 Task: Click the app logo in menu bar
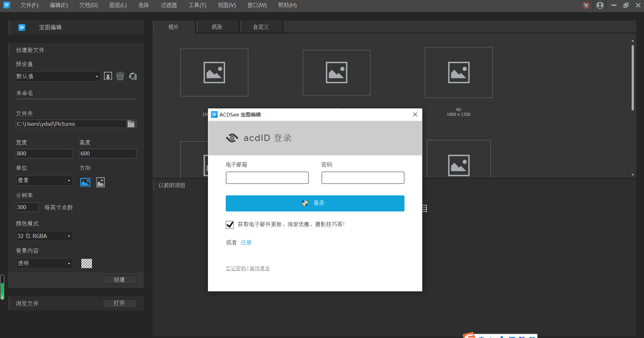click(x=7, y=5)
